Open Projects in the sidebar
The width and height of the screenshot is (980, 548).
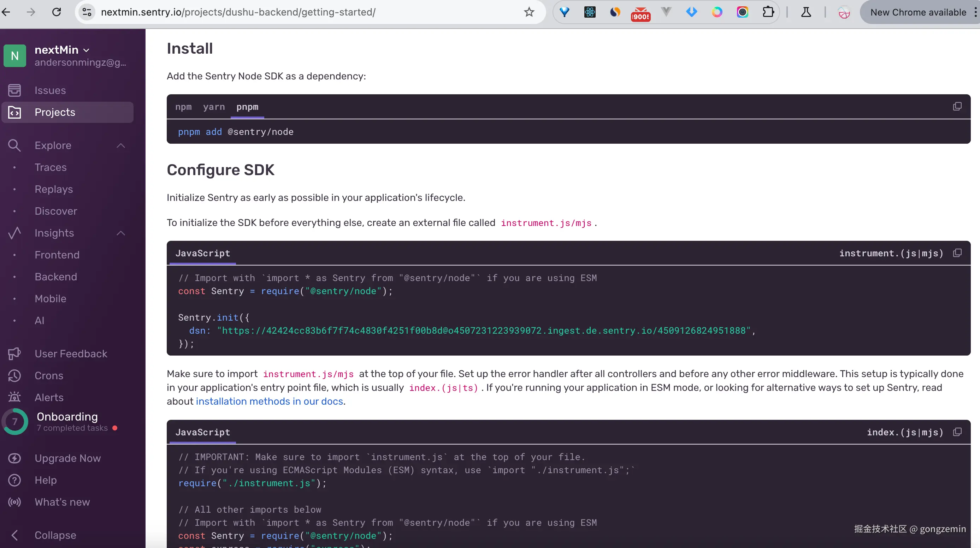pos(68,112)
